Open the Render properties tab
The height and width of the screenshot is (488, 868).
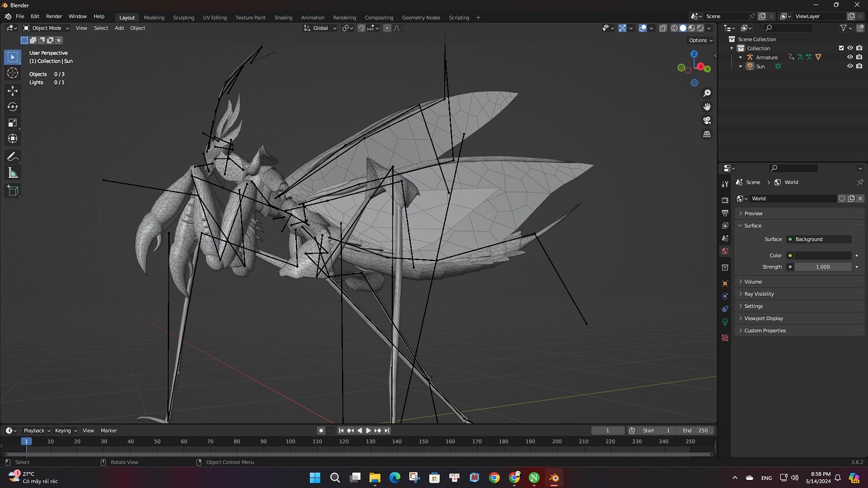[725, 200]
